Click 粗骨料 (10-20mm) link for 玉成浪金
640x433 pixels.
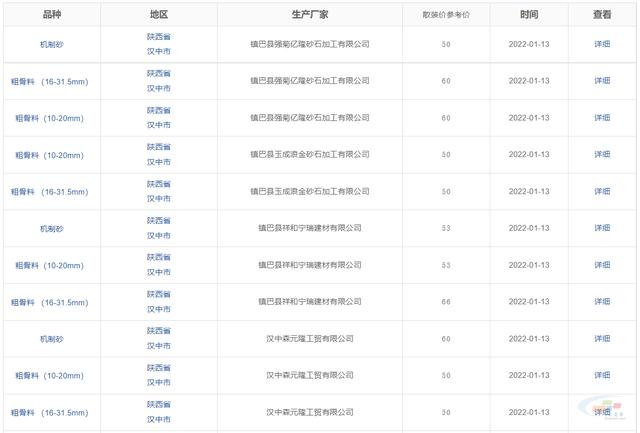(x=49, y=155)
